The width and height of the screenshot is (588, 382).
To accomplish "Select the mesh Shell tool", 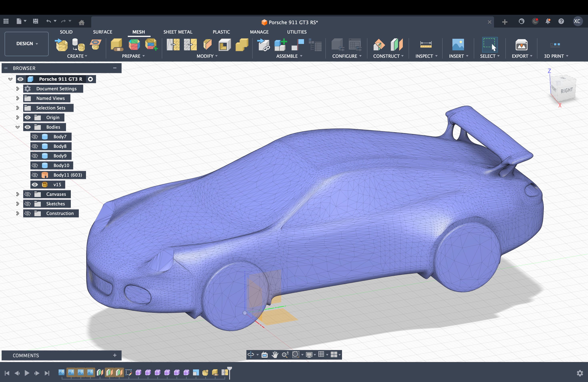I will point(225,45).
